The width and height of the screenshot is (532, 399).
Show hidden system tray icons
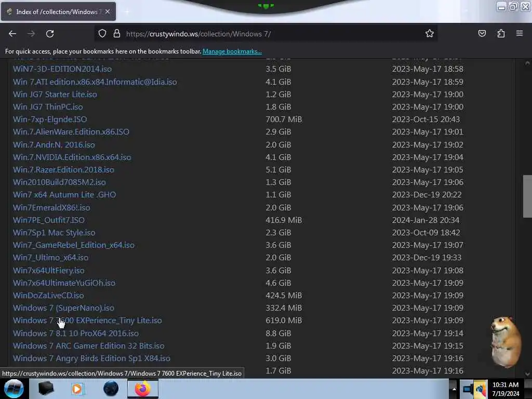454,389
